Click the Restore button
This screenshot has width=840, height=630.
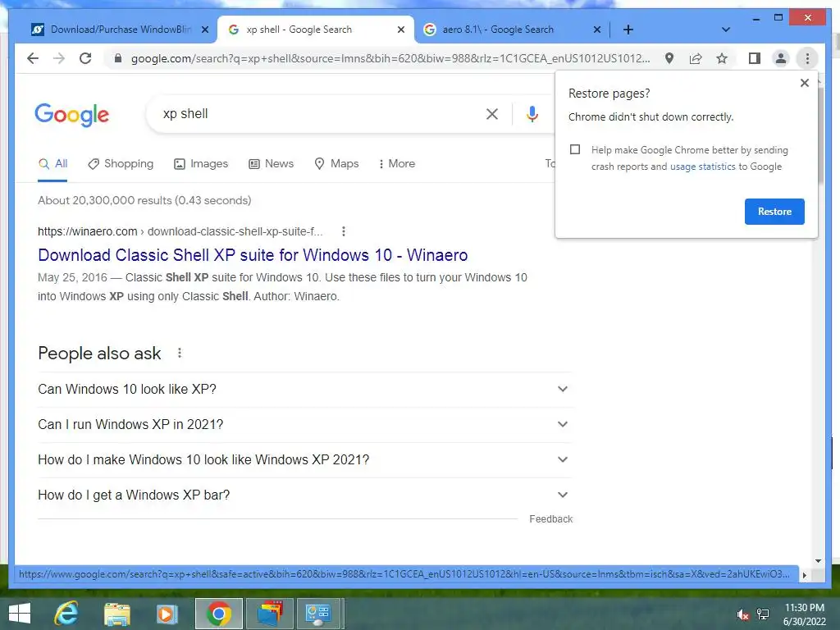(774, 212)
